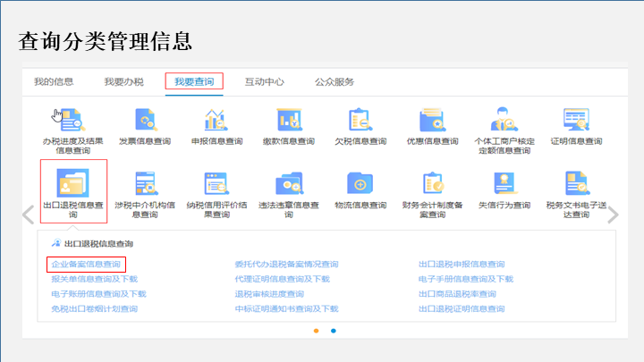
Task: Click 退税审核进度查询 link
Action: [x=269, y=294]
